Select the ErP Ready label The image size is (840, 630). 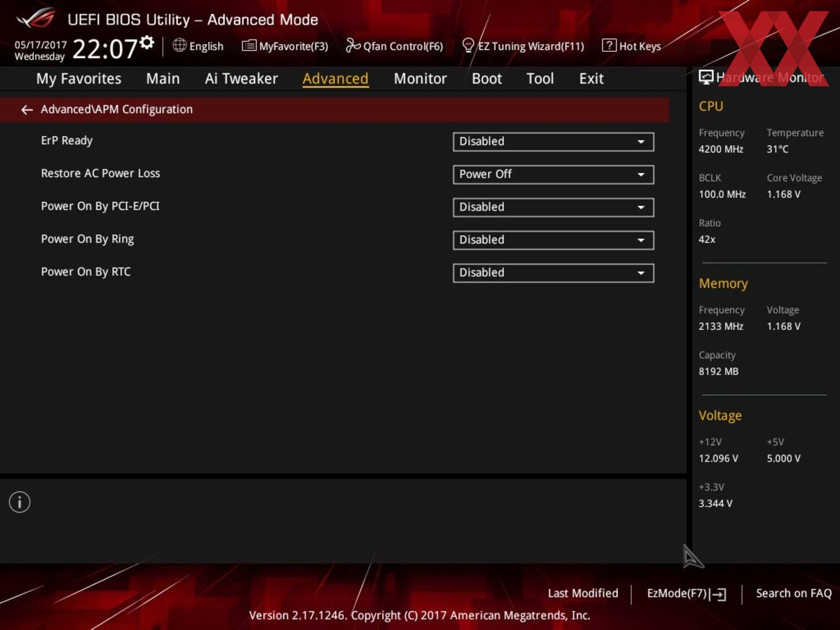67,141
